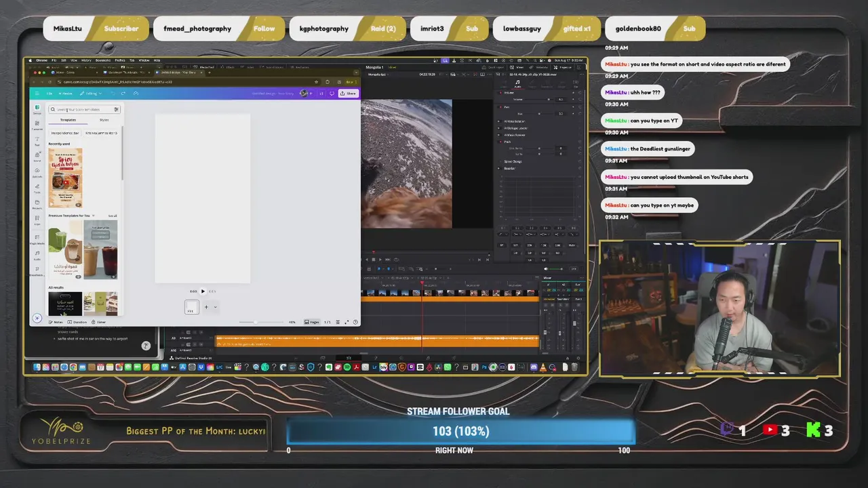Open the Canva analytics chart icon

click(x=321, y=94)
